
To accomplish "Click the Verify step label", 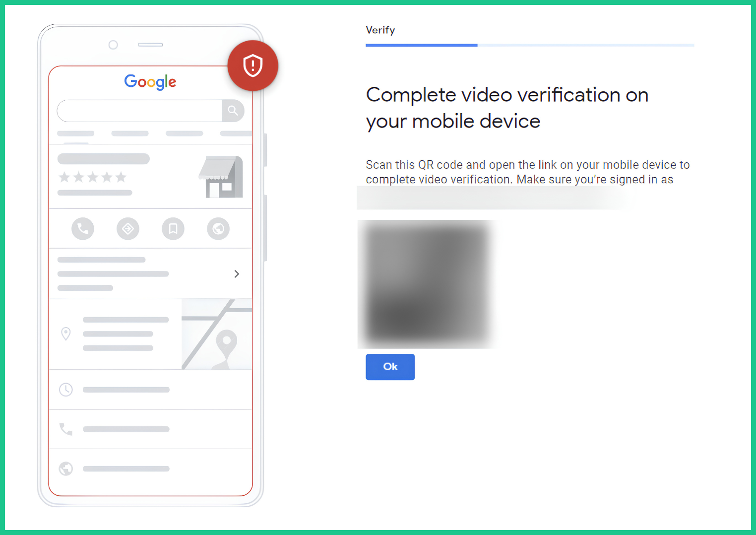I will click(x=380, y=30).
